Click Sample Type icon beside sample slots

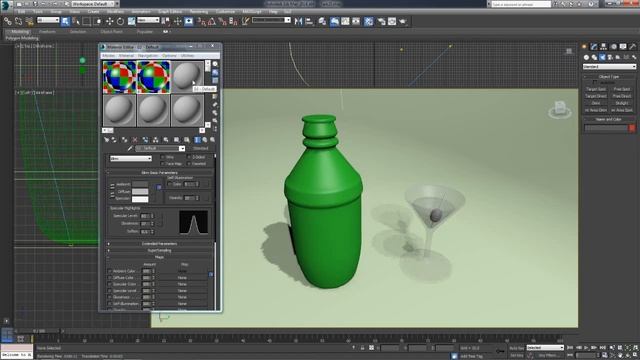pyautogui.click(x=215, y=64)
